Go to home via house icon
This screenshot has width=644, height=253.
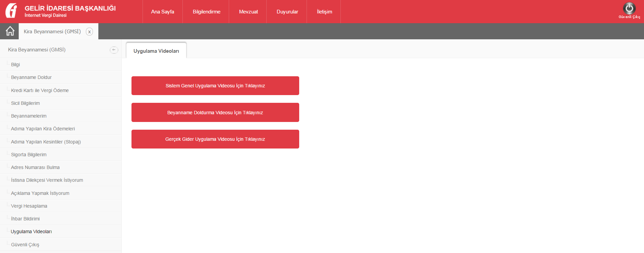coord(10,31)
